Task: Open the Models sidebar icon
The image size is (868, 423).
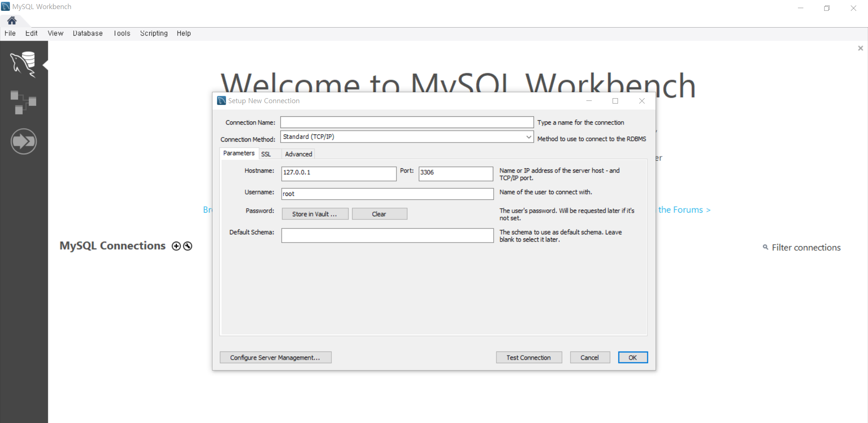Action: [24, 102]
